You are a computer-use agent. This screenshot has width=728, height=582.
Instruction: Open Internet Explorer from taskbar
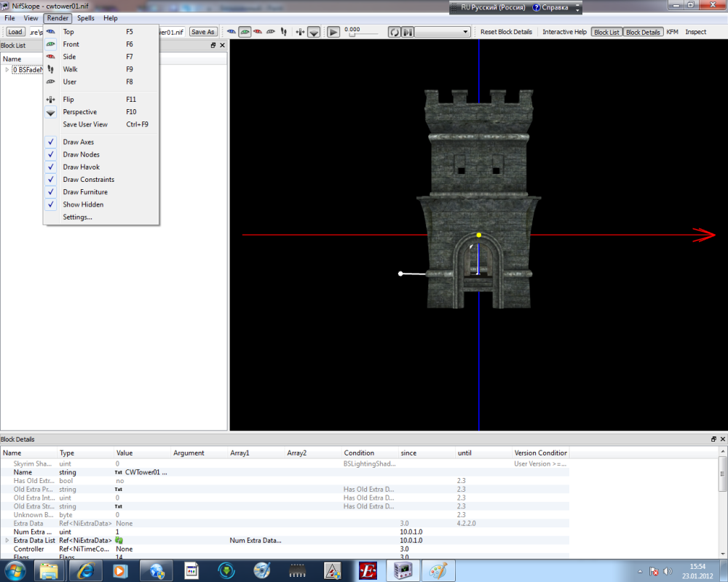point(84,571)
